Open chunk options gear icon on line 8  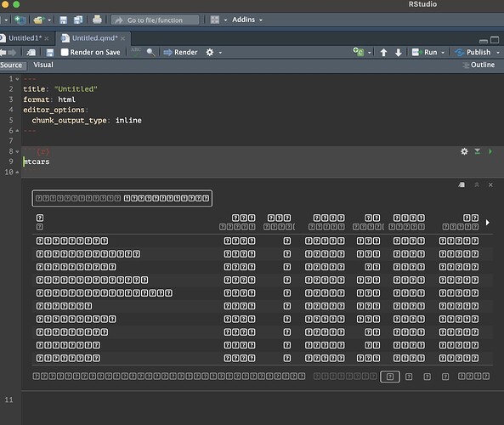coord(464,151)
